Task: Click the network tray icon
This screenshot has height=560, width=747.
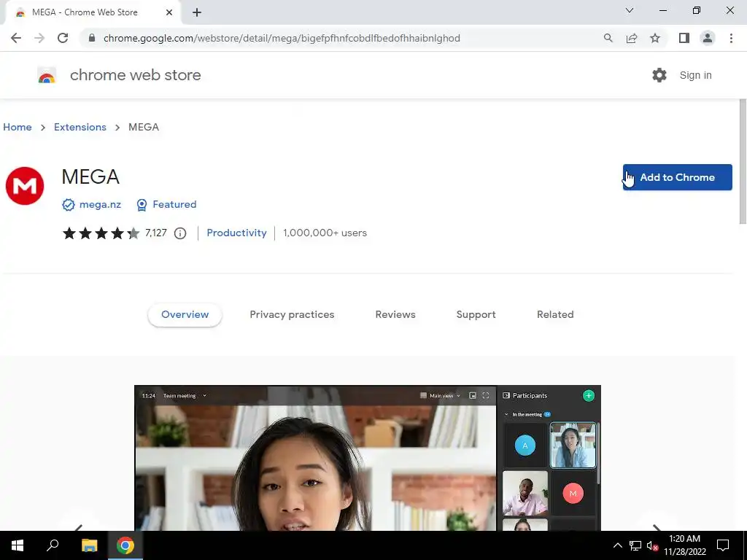Action: pyautogui.click(x=635, y=545)
